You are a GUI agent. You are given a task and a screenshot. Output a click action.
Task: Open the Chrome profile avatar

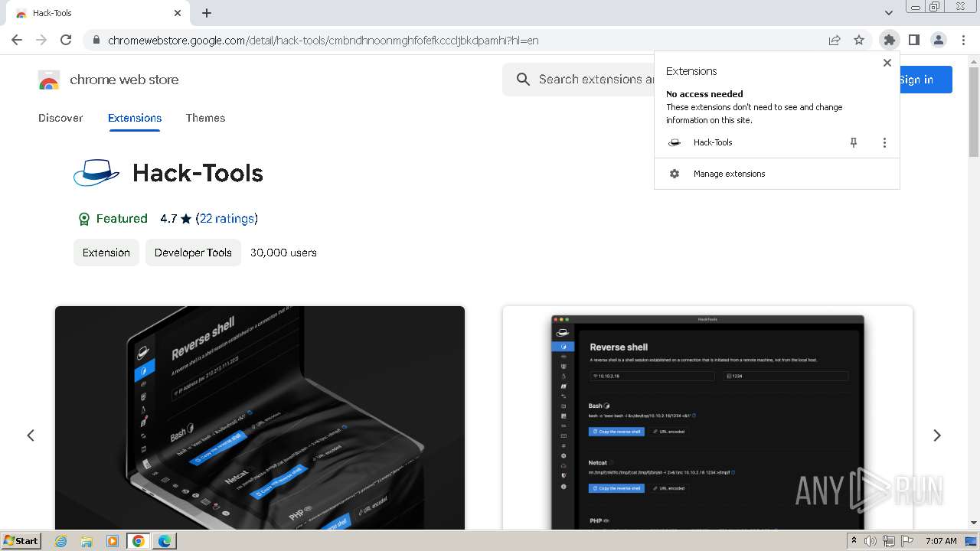click(938, 40)
